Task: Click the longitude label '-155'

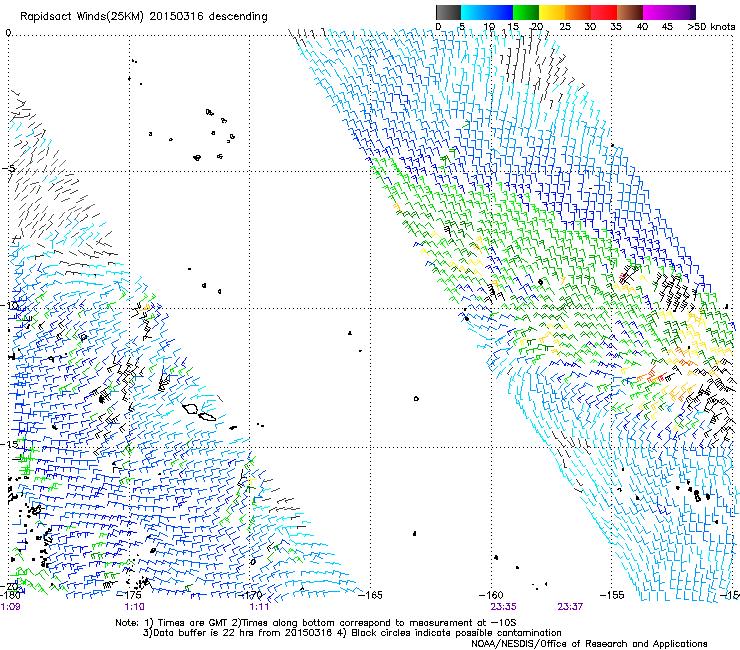Action: [x=612, y=595]
